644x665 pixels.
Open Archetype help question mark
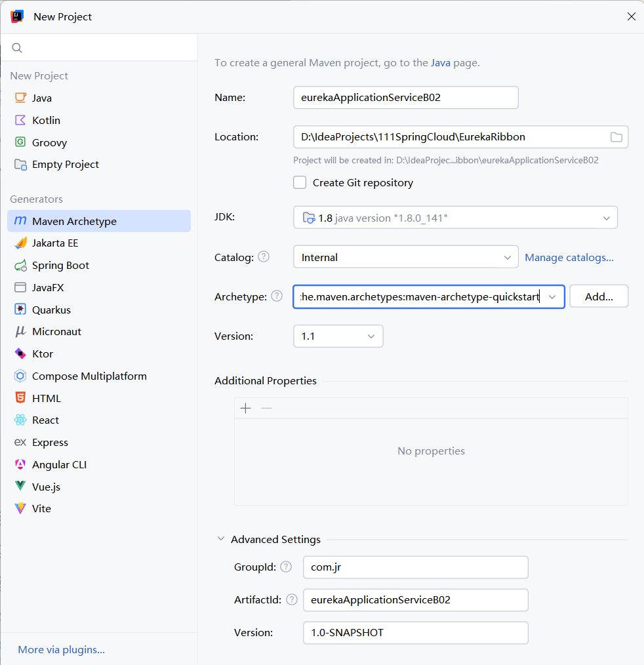click(x=277, y=296)
